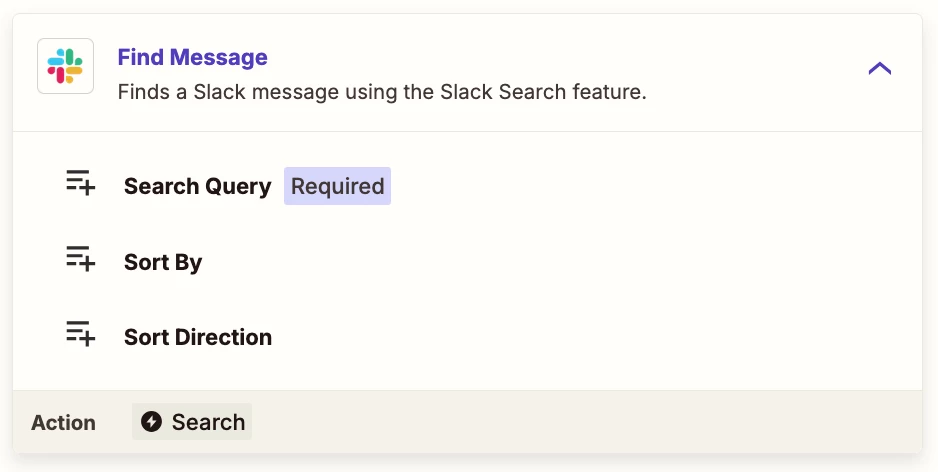Collapse the Find Message card with chevron
This screenshot has height=472, width=938.
[879, 69]
